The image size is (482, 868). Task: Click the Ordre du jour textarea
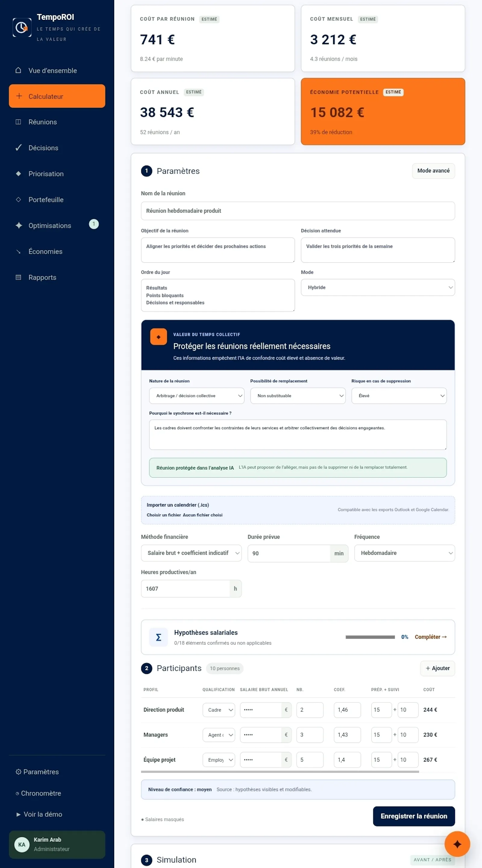click(x=218, y=295)
